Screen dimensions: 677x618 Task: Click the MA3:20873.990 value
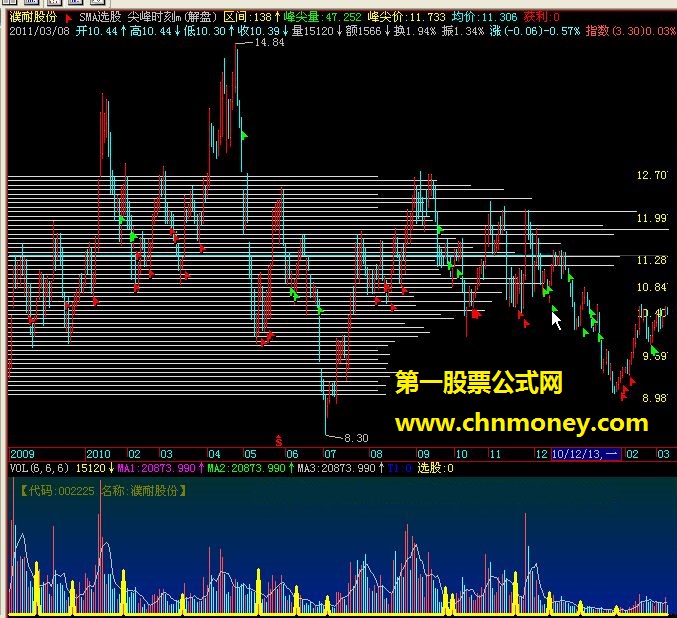click(x=337, y=469)
